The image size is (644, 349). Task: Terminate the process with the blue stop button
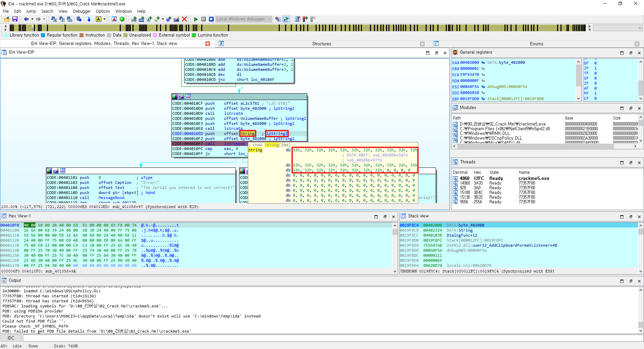coord(211,19)
